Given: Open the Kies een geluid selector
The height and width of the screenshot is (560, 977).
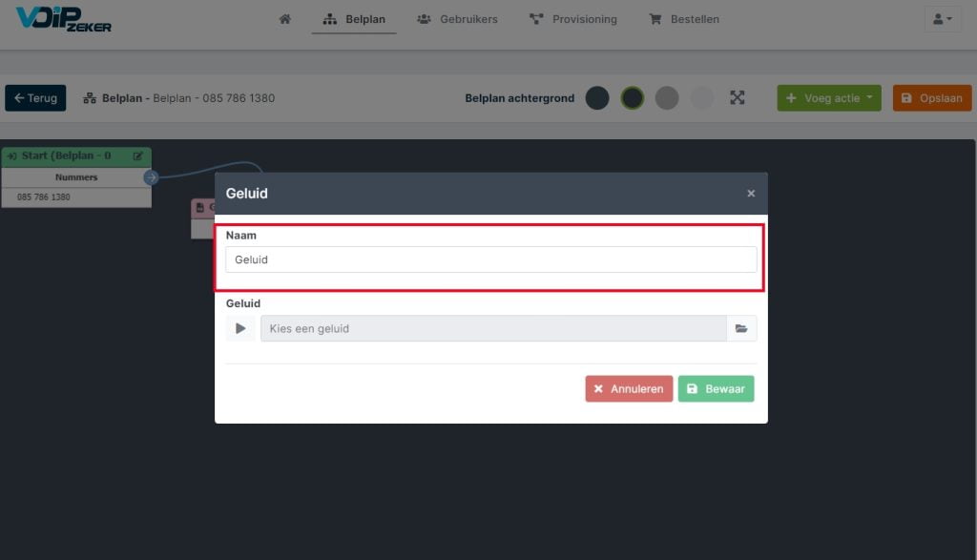Looking at the screenshot, I should [x=493, y=328].
